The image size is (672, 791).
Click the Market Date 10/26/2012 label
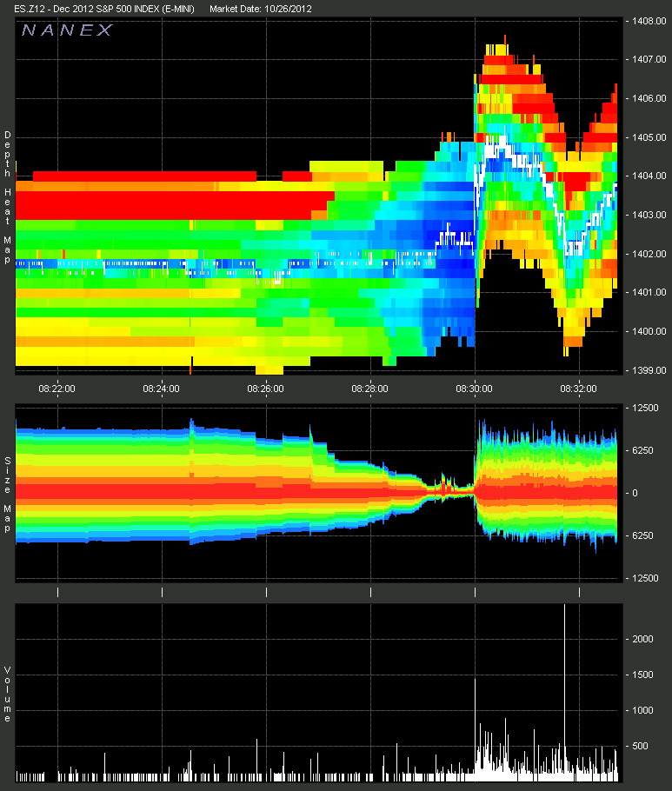(x=260, y=9)
